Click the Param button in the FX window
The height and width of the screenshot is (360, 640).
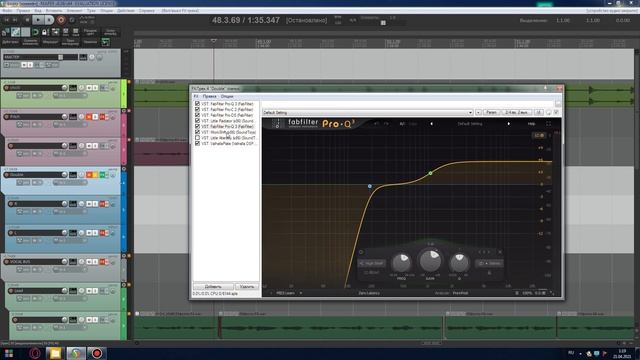pos(491,112)
